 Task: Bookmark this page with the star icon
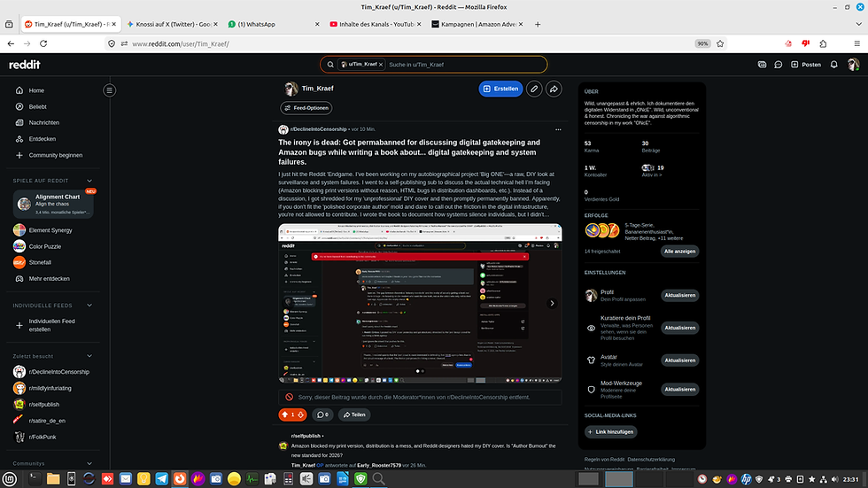(720, 43)
